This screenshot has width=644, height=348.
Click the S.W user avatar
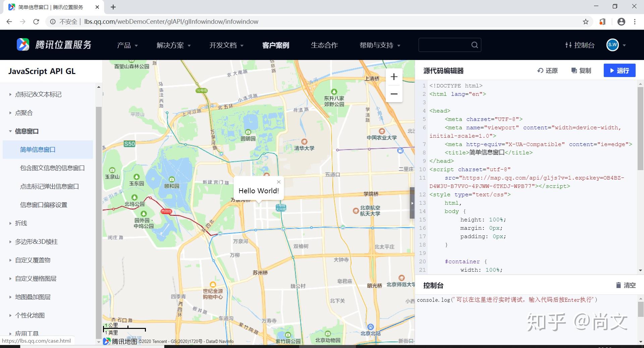click(x=612, y=45)
